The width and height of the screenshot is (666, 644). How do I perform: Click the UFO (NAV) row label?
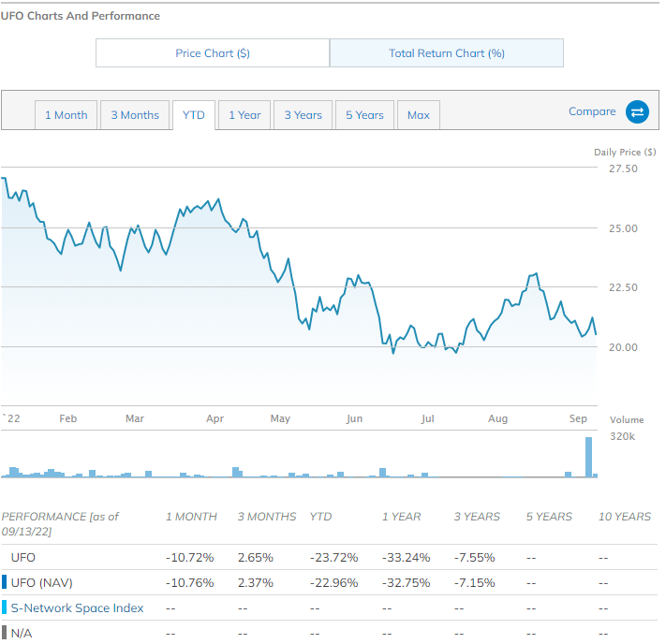coord(41,582)
